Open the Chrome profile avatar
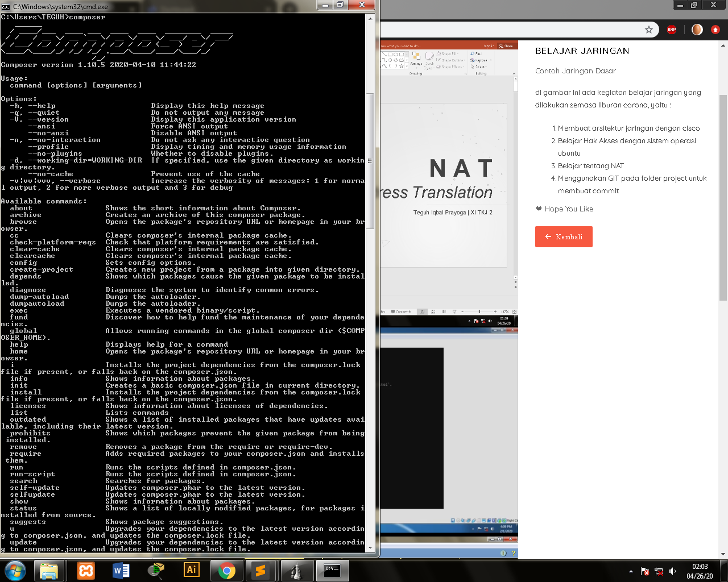Screen dimensions: 728x582 (x=697, y=30)
